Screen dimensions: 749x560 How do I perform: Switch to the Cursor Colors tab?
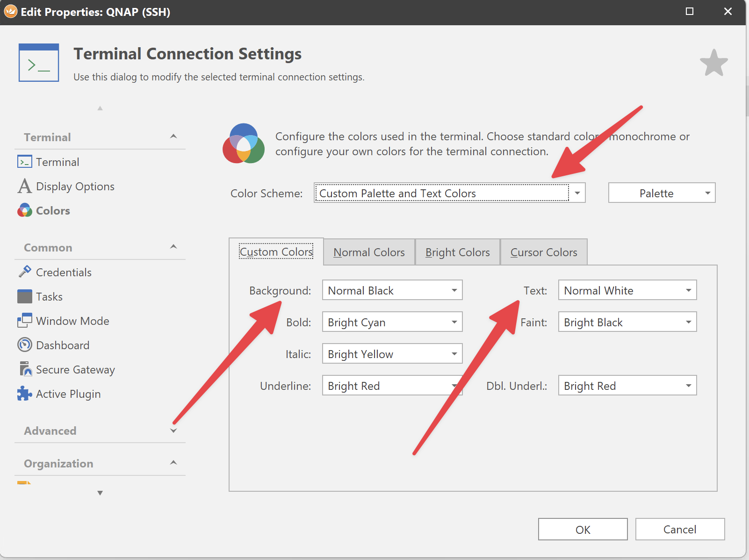click(x=544, y=252)
